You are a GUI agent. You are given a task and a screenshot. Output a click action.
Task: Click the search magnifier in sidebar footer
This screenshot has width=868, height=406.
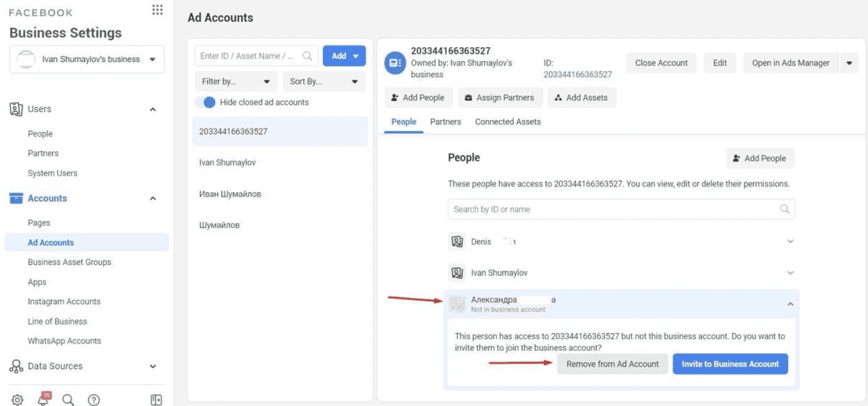coord(68,399)
